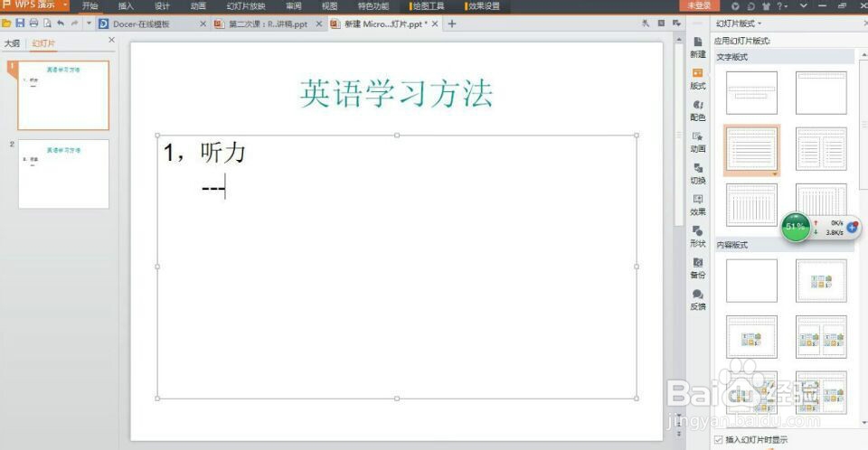Select the single content layout thumbnail

tap(821, 281)
